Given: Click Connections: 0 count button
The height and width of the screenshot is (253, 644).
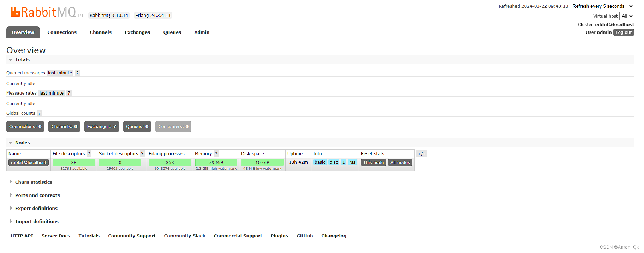Looking at the screenshot, I should tap(25, 127).
